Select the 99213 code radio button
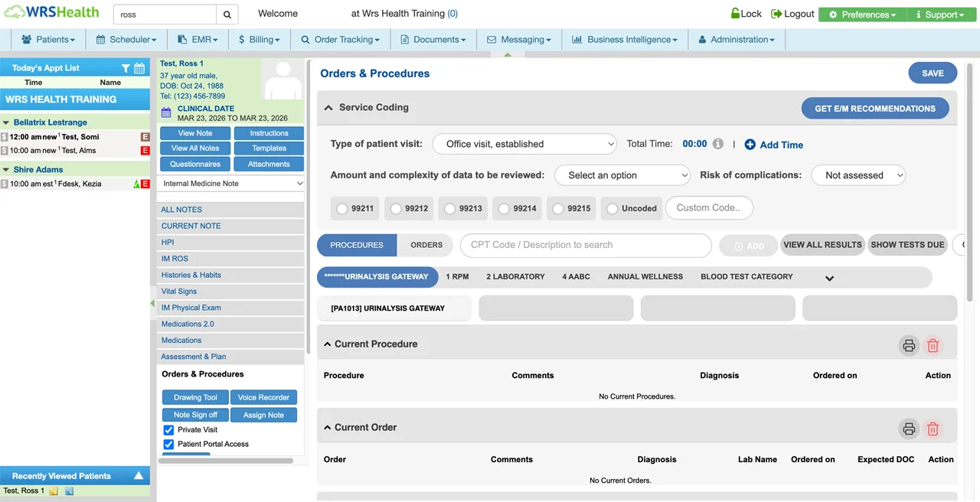The image size is (980, 502). (x=450, y=208)
